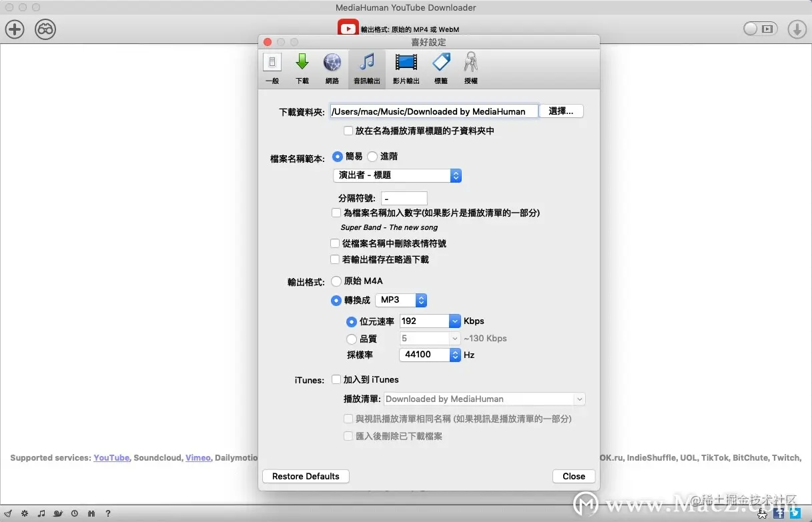
Task: Open the YouTube supported services link
Action: click(x=111, y=458)
